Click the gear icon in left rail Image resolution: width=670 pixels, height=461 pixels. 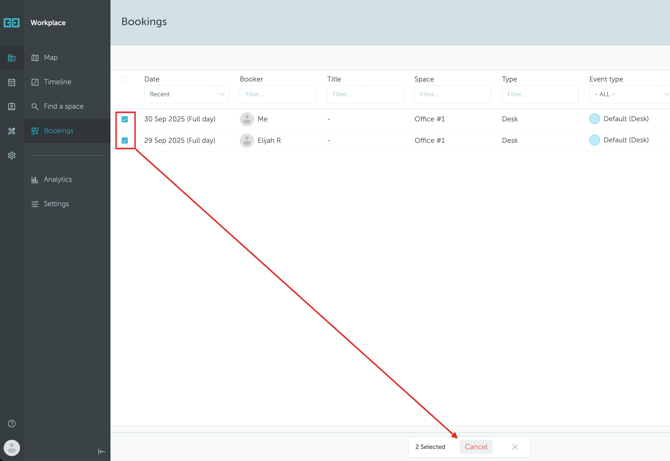(x=12, y=156)
